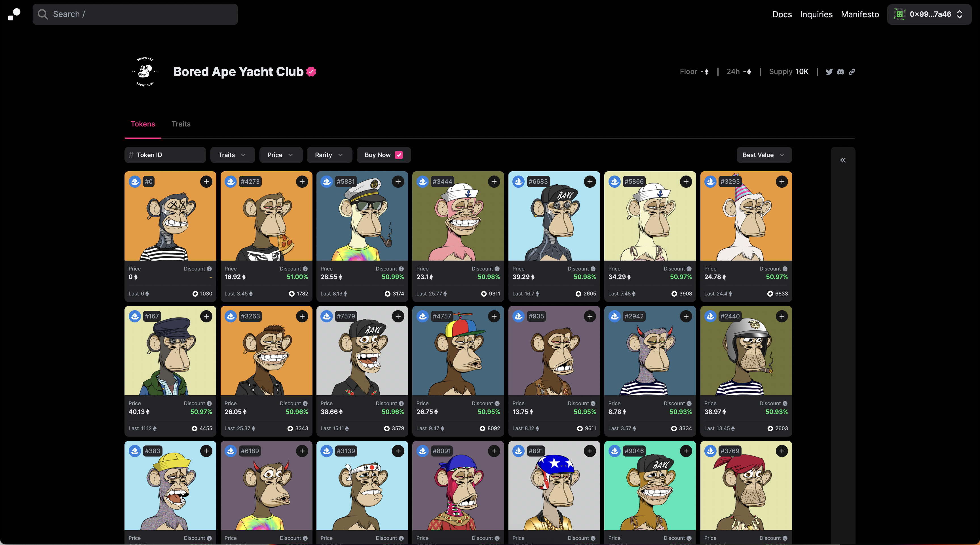
Task: Open the Manifesto page
Action: (x=860, y=14)
